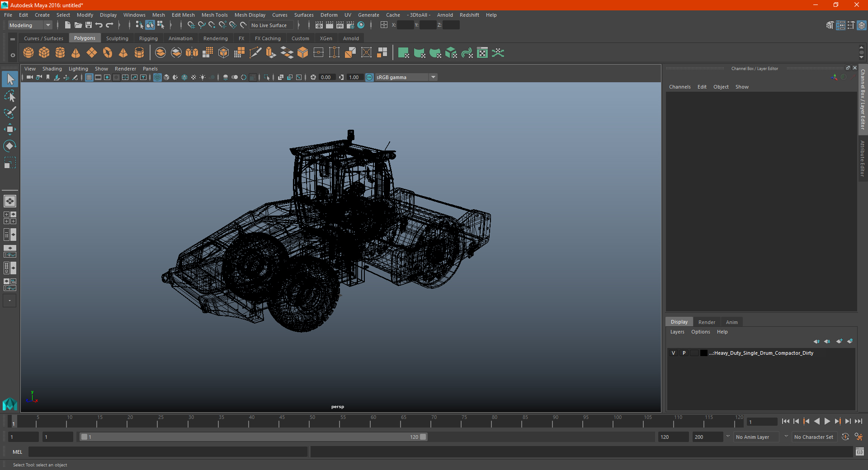Create a new scene with the file icon
This screenshot has height=470, width=868.
tap(67, 25)
